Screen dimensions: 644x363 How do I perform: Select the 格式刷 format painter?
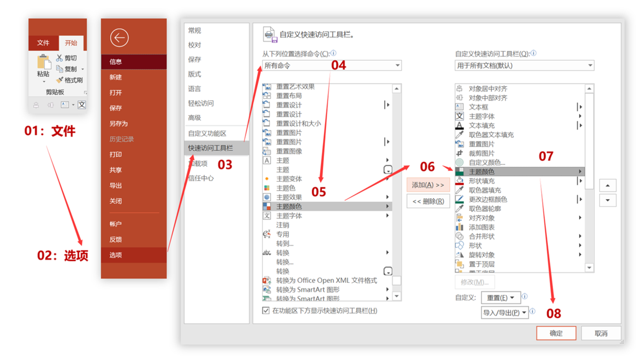pyautogui.click(x=70, y=80)
